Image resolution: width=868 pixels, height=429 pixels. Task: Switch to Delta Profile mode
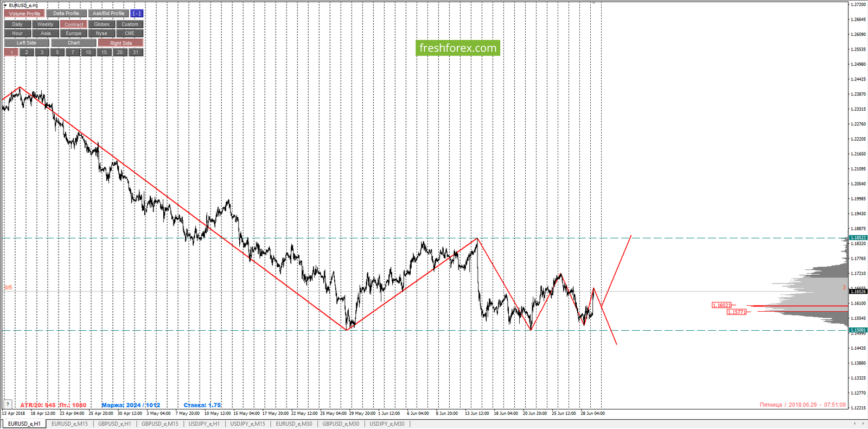coord(66,14)
